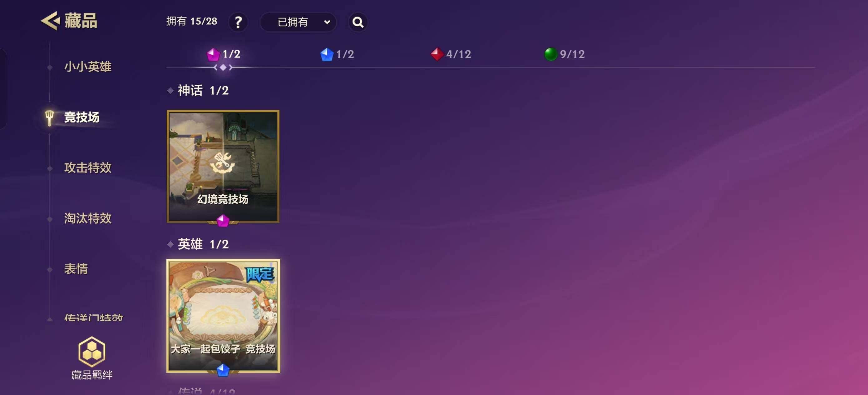
Task: Select the 竞技场 sidebar item
Action: click(x=81, y=117)
